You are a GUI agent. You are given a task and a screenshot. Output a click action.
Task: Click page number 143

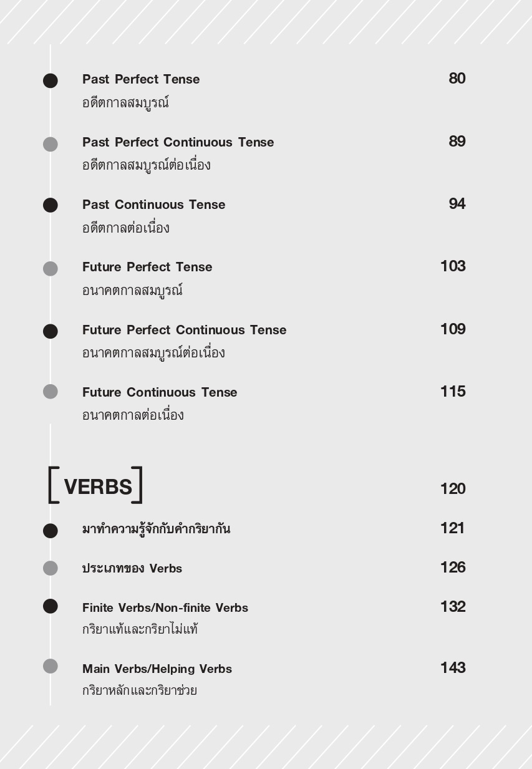coord(453,668)
